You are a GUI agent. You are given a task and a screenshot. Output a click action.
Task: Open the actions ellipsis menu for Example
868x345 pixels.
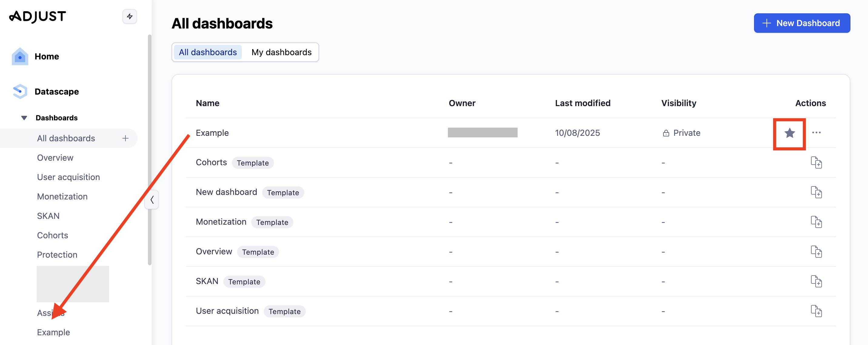pos(817,133)
